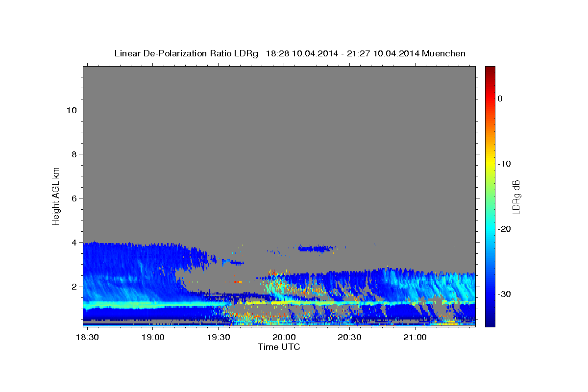This screenshot has height=392, width=588.
Task: Click the colorbar tick value '0'
Action: 500,98
